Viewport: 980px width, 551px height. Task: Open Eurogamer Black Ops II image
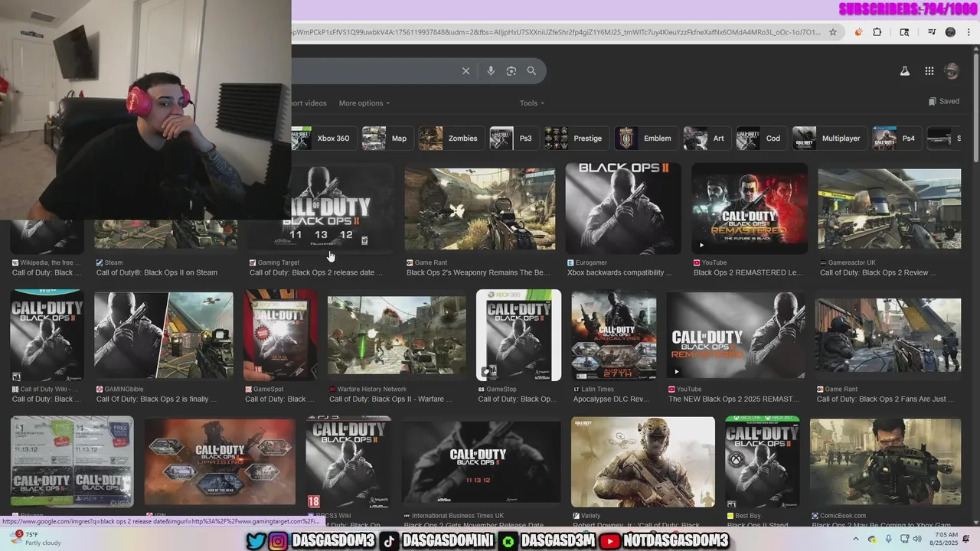tap(623, 208)
